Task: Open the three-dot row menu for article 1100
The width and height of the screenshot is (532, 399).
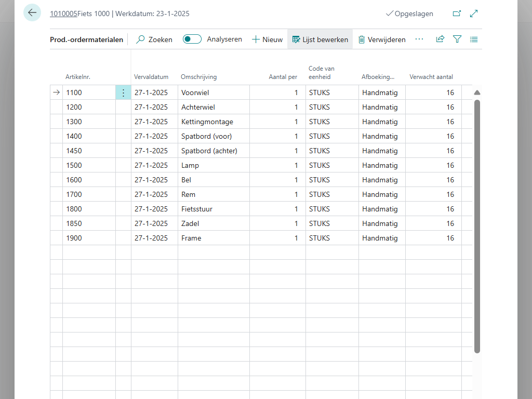Action: click(x=123, y=93)
